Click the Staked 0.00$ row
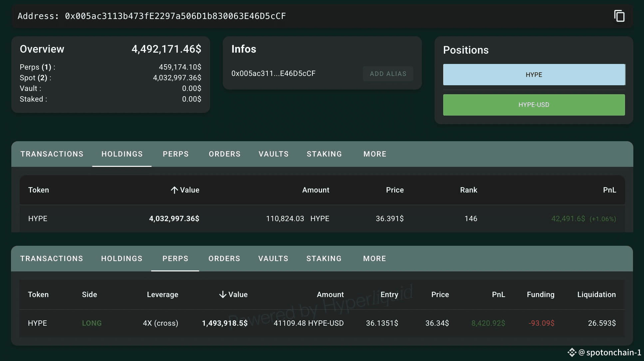This screenshot has height=361, width=644. click(x=110, y=99)
